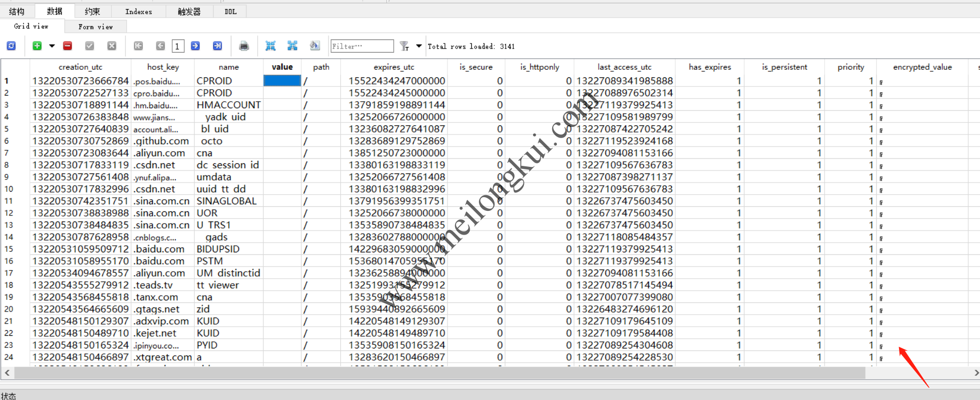Click the value column header
This screenshot has height=400, width=980.
coord(282,67)
